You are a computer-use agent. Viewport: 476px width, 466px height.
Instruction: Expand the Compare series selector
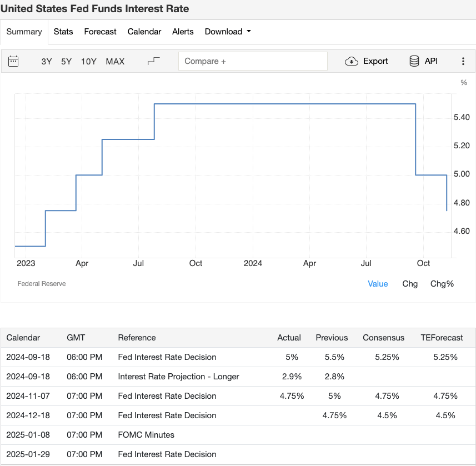point(253,61)
